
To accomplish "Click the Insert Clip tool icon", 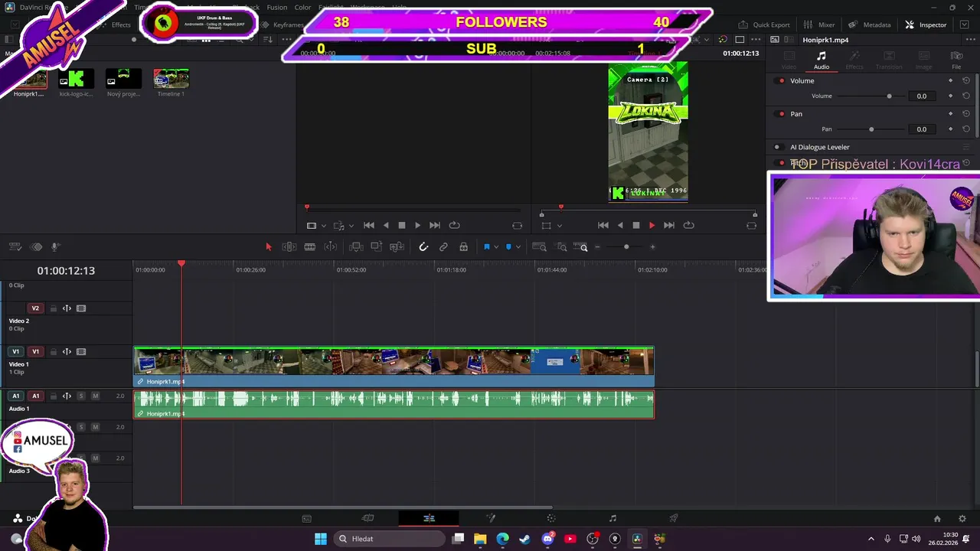I will pos(356,246).
